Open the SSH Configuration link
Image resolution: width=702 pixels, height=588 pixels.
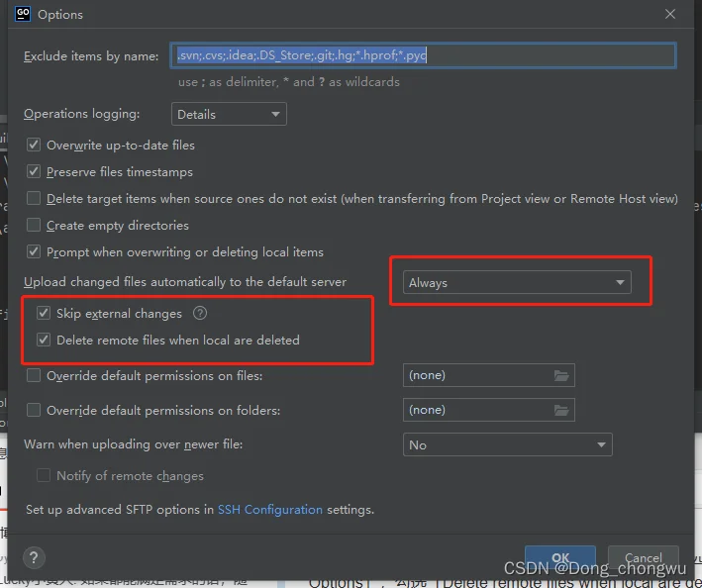(x=269, y=510)
